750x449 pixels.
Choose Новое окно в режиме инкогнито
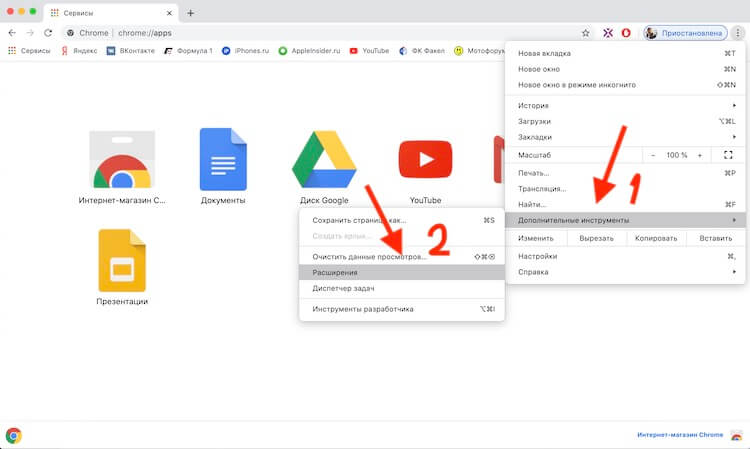click(x=625, y=85)
